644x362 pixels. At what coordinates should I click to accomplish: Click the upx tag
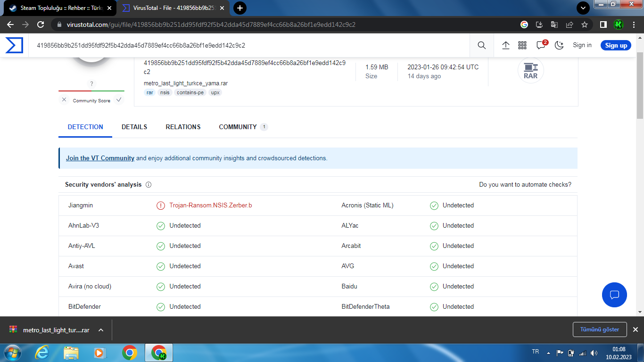[x=215, y=92]
